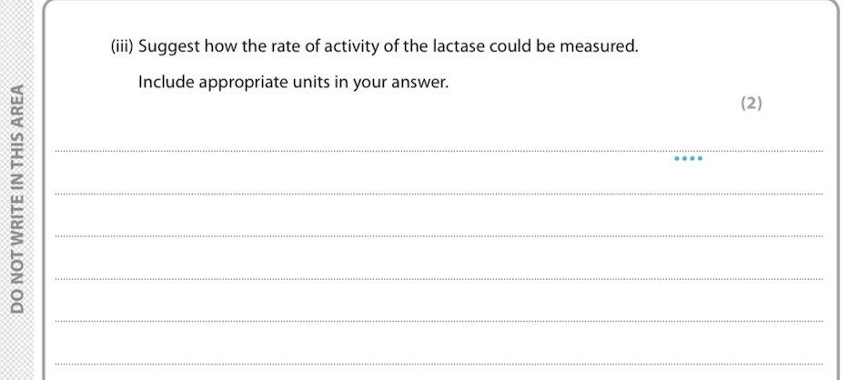Click the (2) marks indicator

point(751,103)
